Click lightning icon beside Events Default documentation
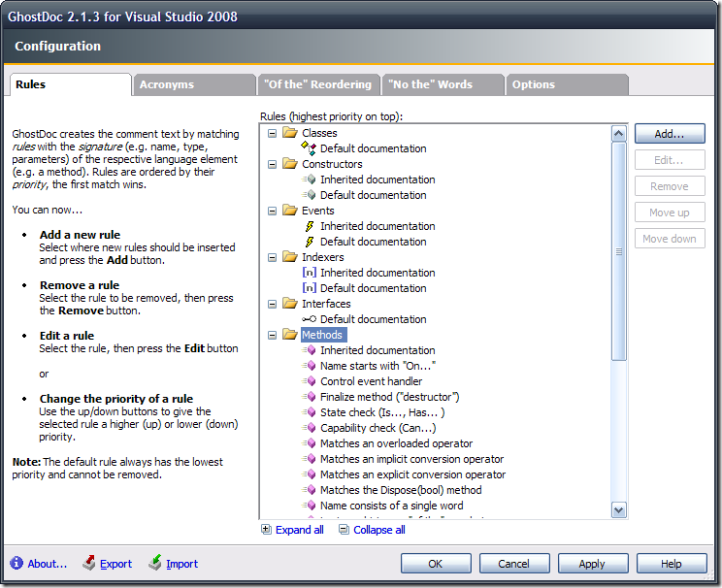This screenshot has height=588, width=722. 310,242
